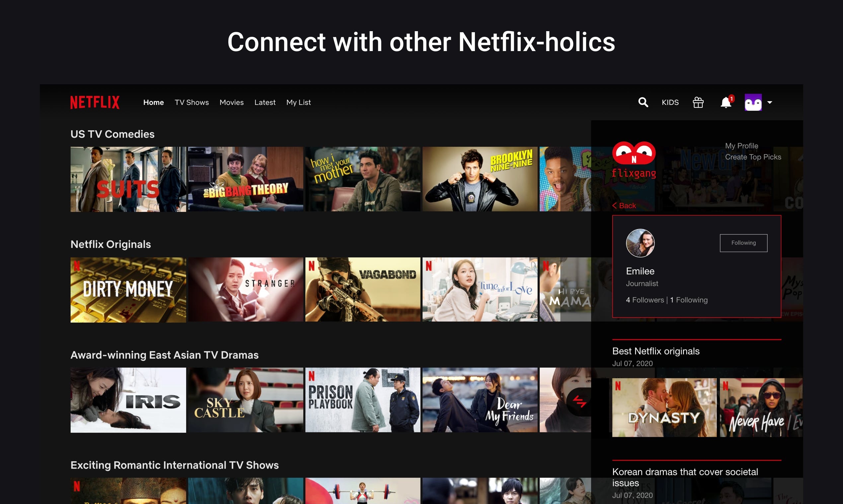The image size is (843, 504).
Task: Open Dynasty thumbnail in flixgang panel
Action: tap(664, 408)
